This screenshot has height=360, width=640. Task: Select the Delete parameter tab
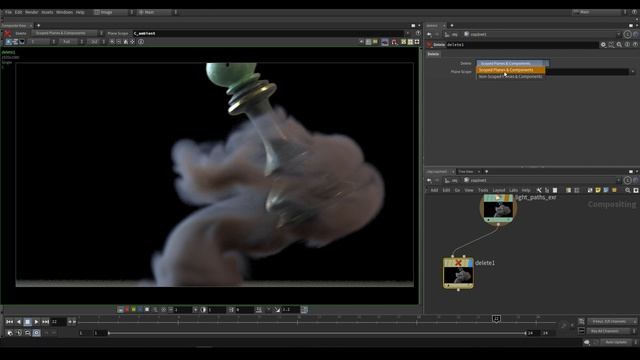click(433, 54)
